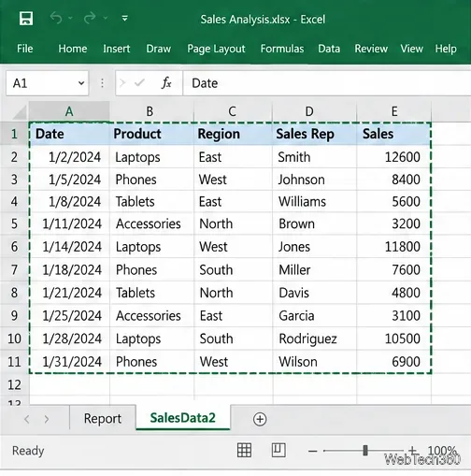
Task: Switch to the Home ribbon tab
Action: click(73, 49)
